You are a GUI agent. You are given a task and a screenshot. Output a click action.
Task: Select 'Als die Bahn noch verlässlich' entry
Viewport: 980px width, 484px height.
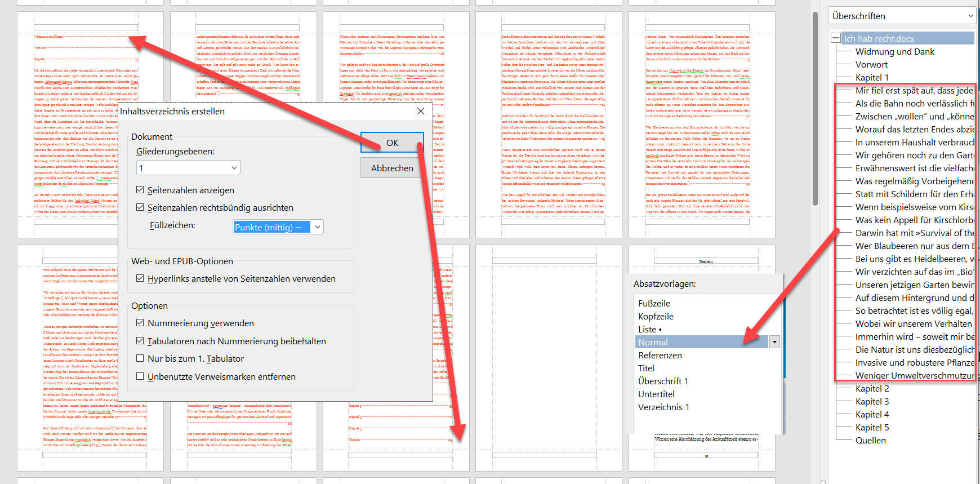tap(915, 103)
